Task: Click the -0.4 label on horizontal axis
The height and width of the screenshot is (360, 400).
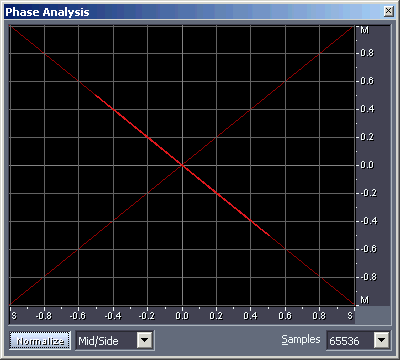Action: (113, 315)
